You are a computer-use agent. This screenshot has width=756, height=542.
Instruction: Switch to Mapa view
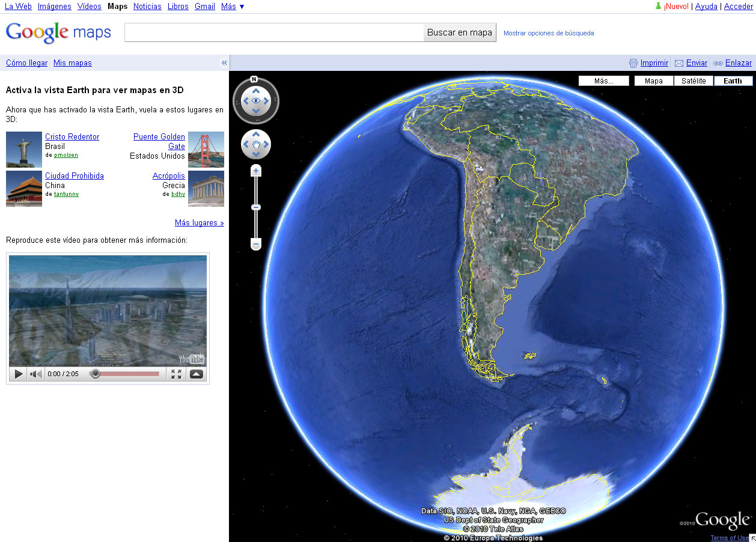[653, 80]
